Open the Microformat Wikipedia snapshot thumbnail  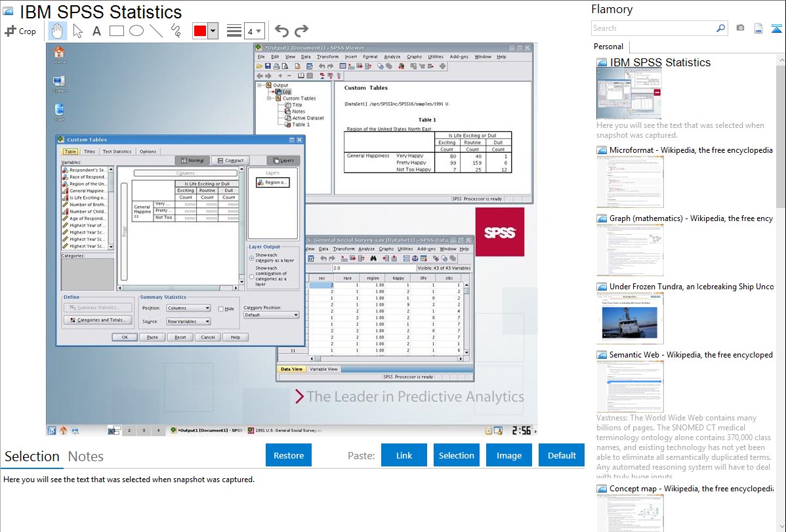pyautogui.click(x=630, y=182)
